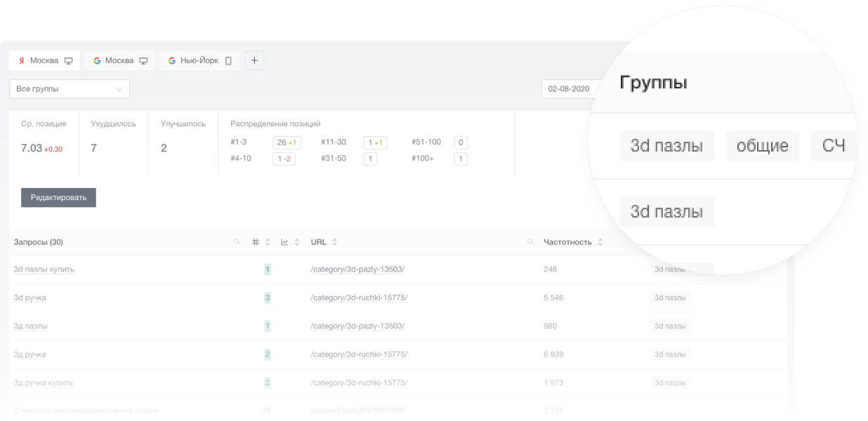
Task: Click the общие group tag
Action: [x=762, y=146]
